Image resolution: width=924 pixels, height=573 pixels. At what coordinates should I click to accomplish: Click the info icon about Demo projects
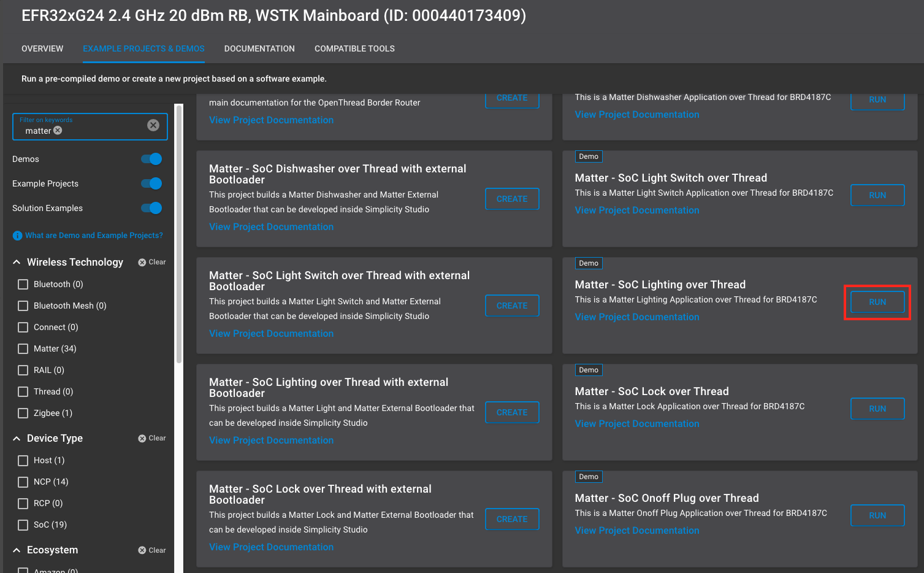click(x=17, y=236)
